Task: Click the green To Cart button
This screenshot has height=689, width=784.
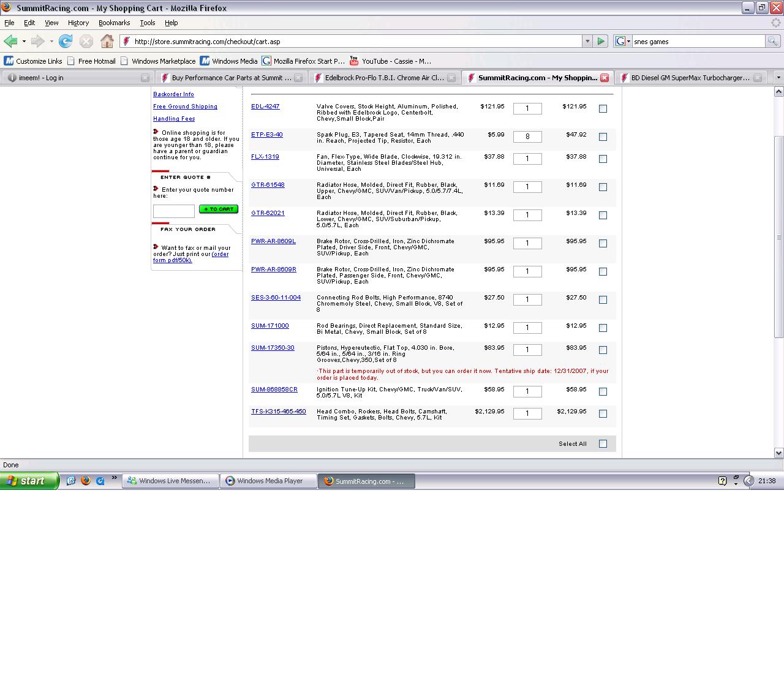Action: pyautogui.click(x=219, y=209)
